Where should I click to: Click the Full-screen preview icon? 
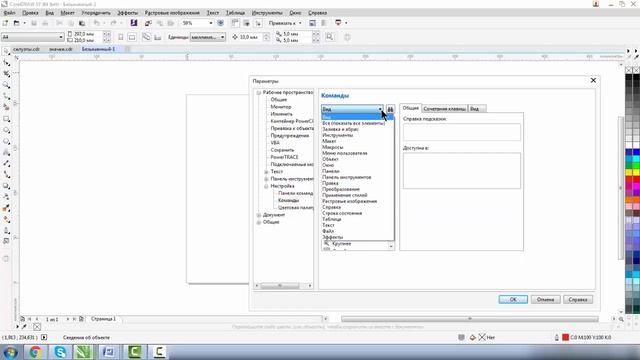220,23
